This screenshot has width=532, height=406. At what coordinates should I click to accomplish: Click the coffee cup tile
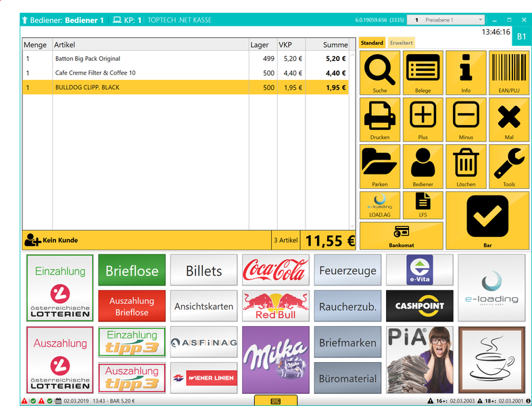[491, 360]
